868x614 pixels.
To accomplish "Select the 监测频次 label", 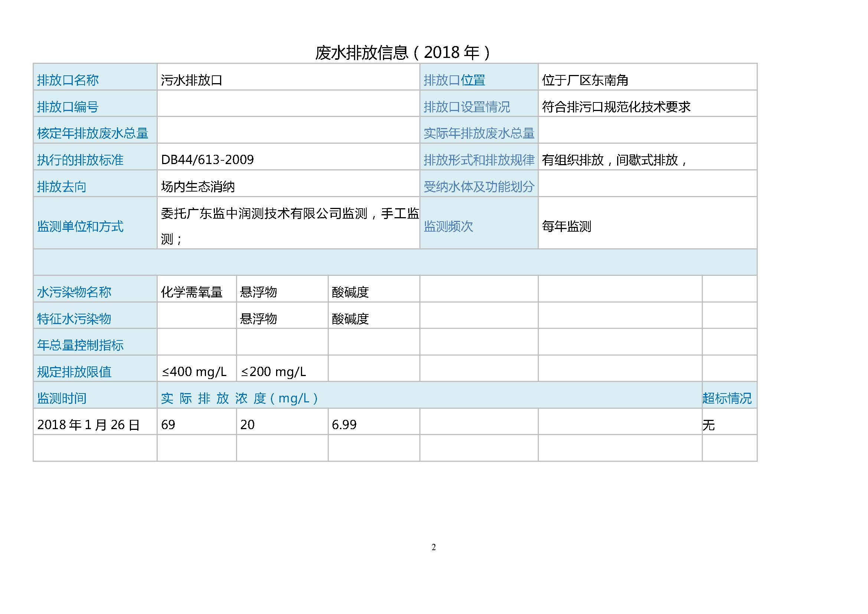I will pos(448,226).
